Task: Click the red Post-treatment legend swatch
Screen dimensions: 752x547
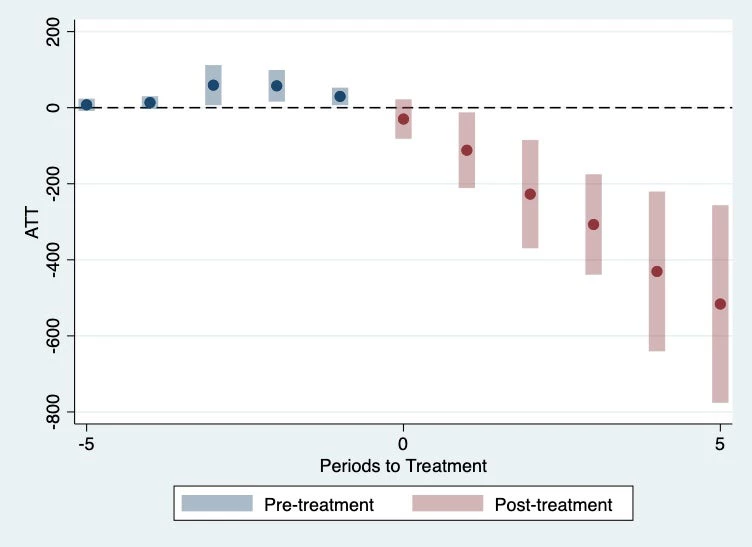Action: [447, 504]
